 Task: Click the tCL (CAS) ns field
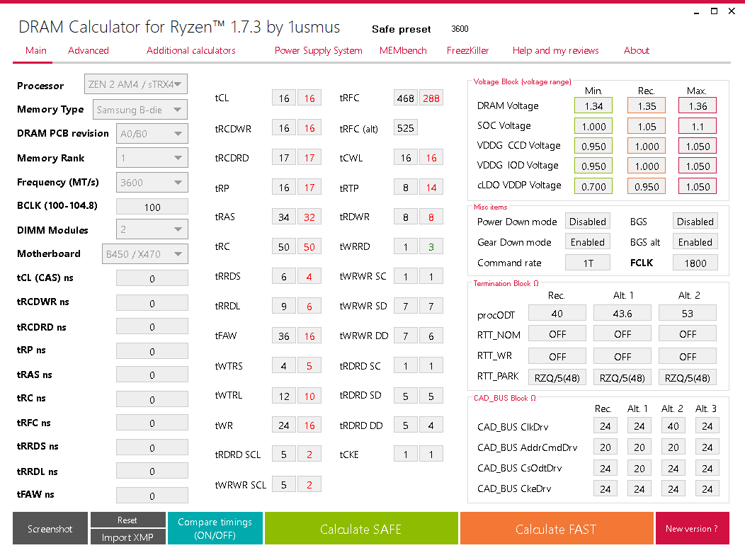(152, 278)
